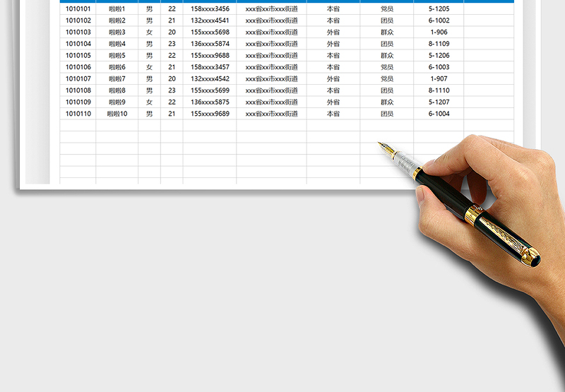The height and width of the screenshot is (392, 565).
Task: Click dorm room cell 1-906
Action: (439, 32)
